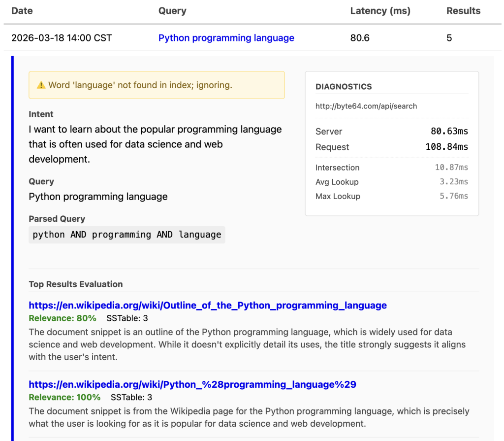Click the Results column header
Viewport: 504px width, 441px height.
coord(463,11)
